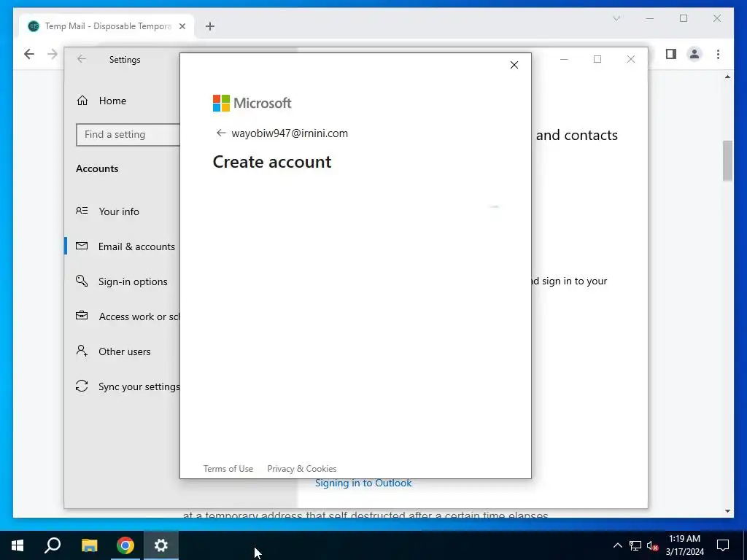747x560 pixels.
Task: Go back from the wayobiw947@irnini.com email step
Action: point(220,133)
